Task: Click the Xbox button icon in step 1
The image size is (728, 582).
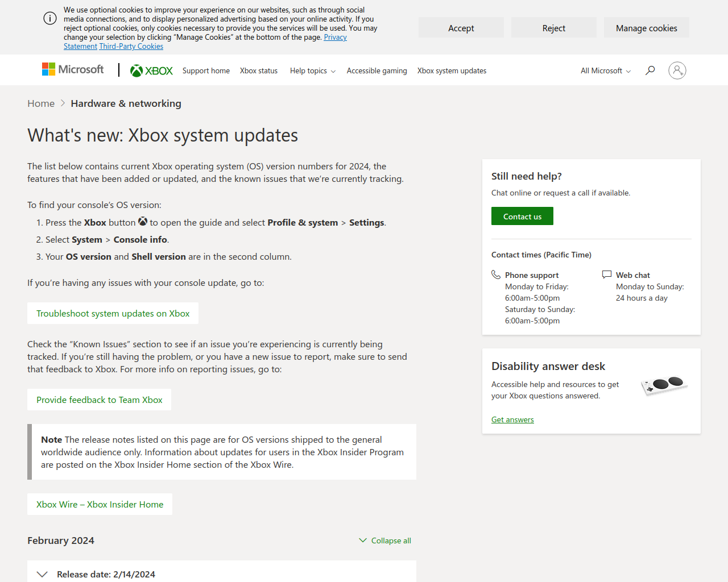Action: point(143,222)
